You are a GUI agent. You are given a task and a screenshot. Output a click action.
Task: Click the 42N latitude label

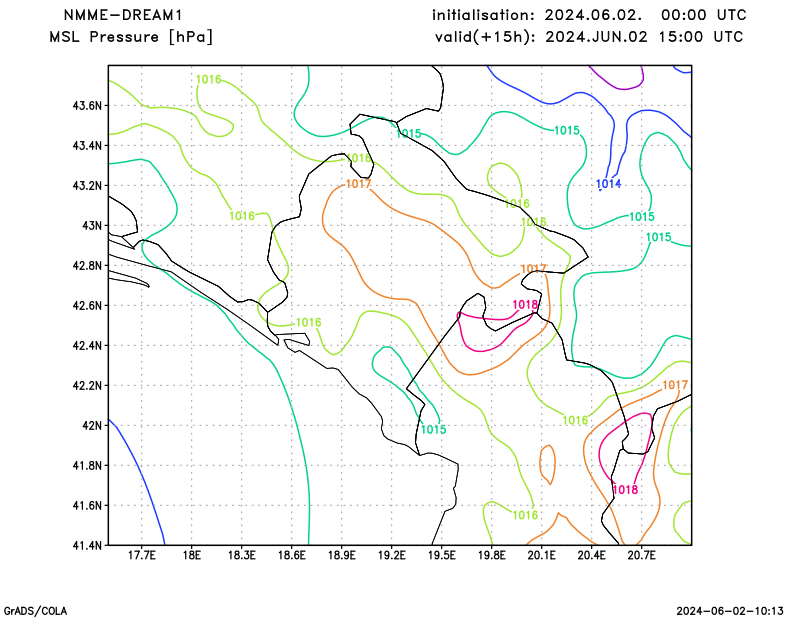tap(92, 425)
